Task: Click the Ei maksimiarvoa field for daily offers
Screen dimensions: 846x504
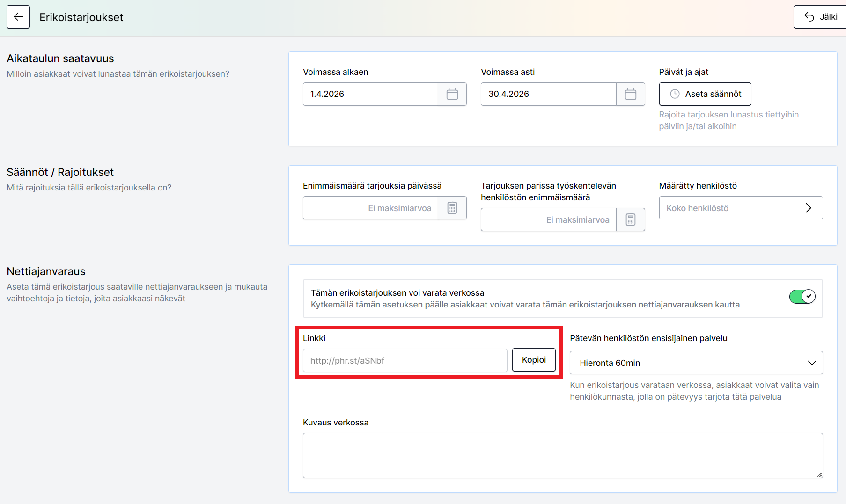Action: (370, 208)
